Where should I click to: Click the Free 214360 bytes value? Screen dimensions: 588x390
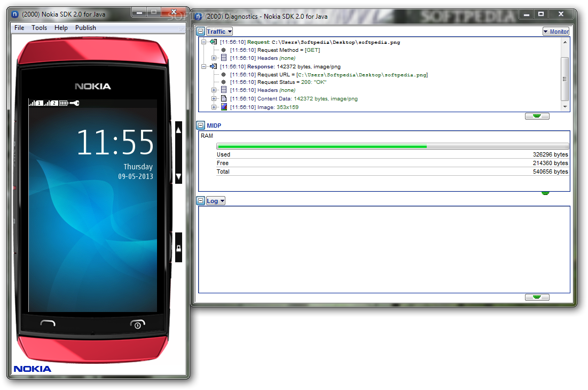pos(550,163)
